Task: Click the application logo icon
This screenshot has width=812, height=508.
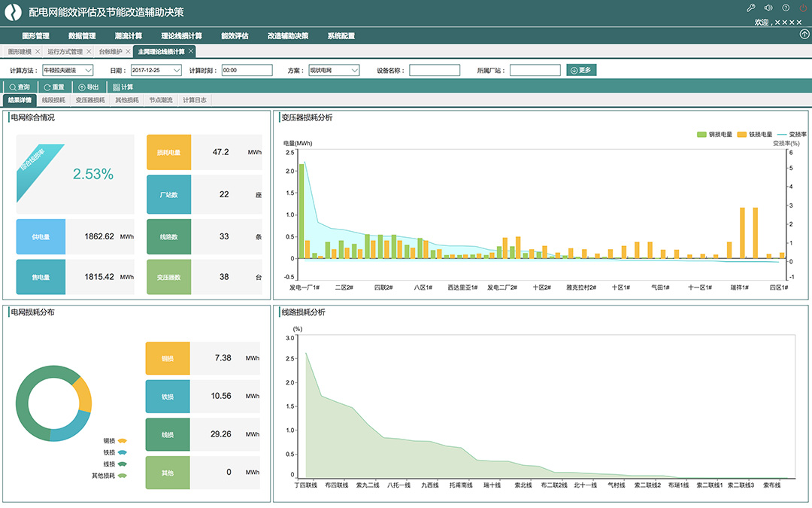Action: (14, 13)
